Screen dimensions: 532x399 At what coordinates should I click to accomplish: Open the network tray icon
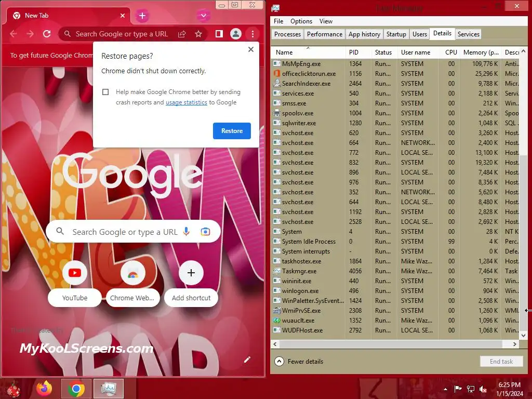click(x=471, y=389)
